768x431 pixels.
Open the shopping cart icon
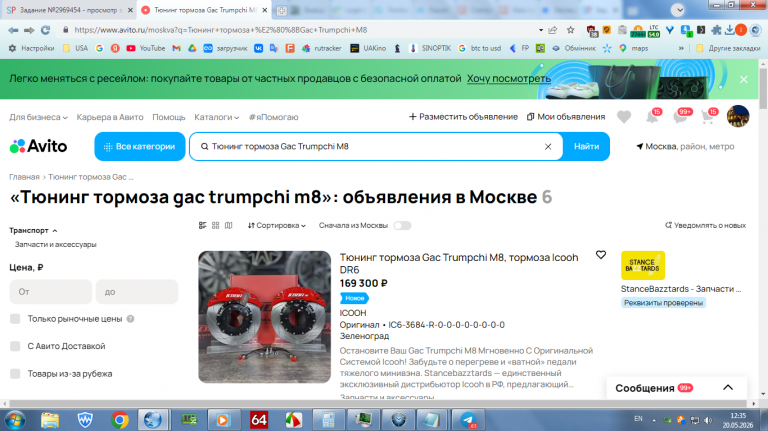[708, 117]
